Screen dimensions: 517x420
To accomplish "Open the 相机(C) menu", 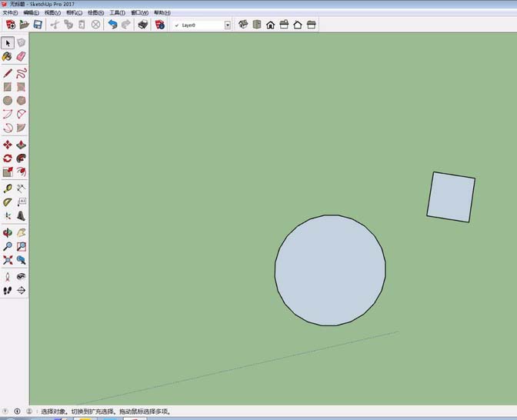I will 75,13.
